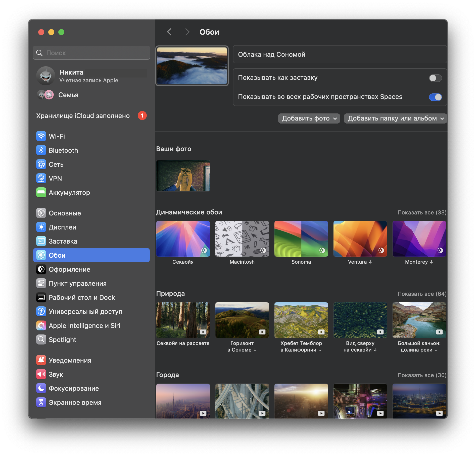Click the Оформление appearance icon
This screenshot has width=476, height=456.
click(x=41, y=269)
